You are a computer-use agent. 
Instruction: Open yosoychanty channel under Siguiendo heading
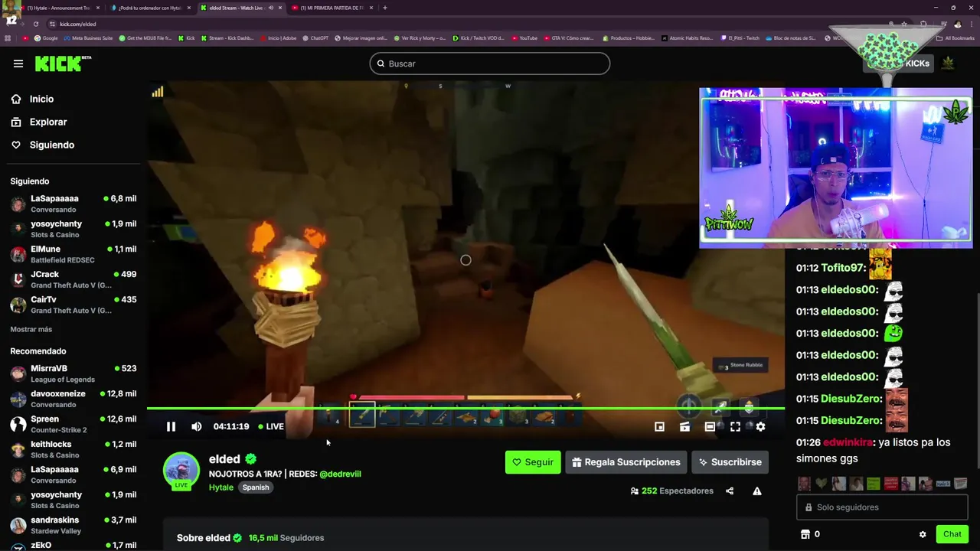pyautogui.click(x=73, y=229)
